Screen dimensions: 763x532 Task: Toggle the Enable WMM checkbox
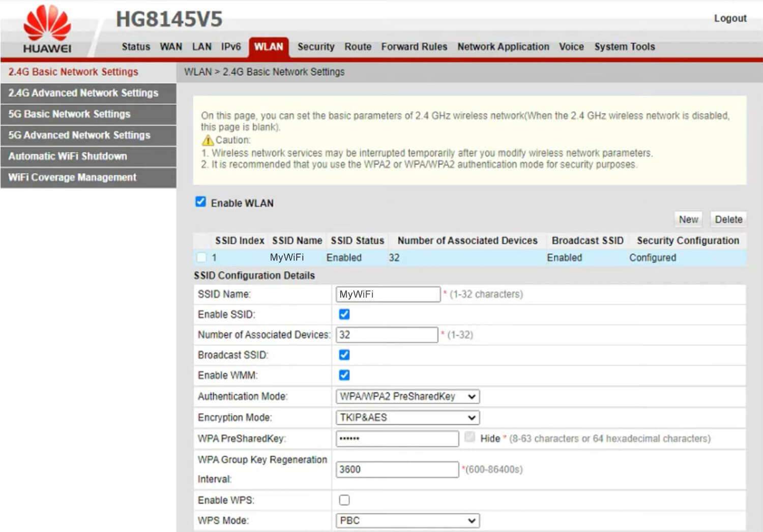click(x=344, y=375)
